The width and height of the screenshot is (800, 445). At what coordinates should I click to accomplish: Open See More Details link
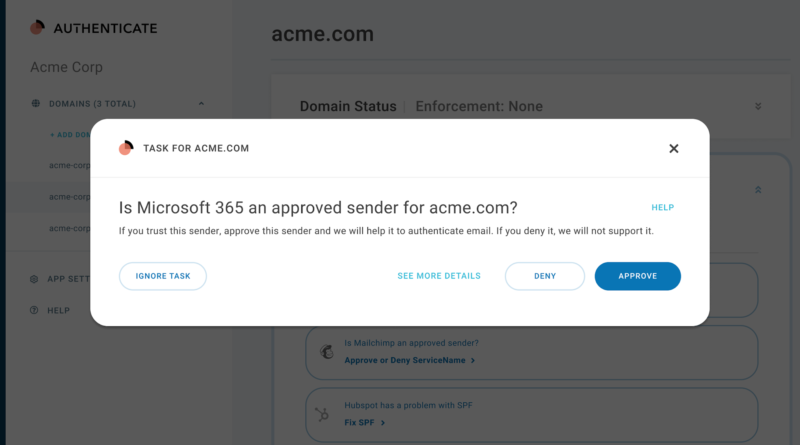439,276
